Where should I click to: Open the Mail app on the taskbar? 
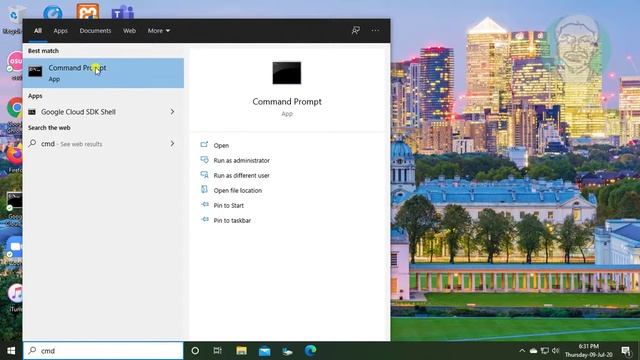click(x=264, y=351)
